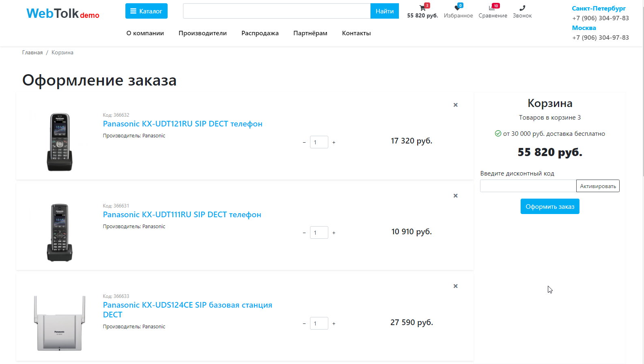Click the KX-UDS124CE base station thumbnail

pyautogui.click(x=60, y=324)
